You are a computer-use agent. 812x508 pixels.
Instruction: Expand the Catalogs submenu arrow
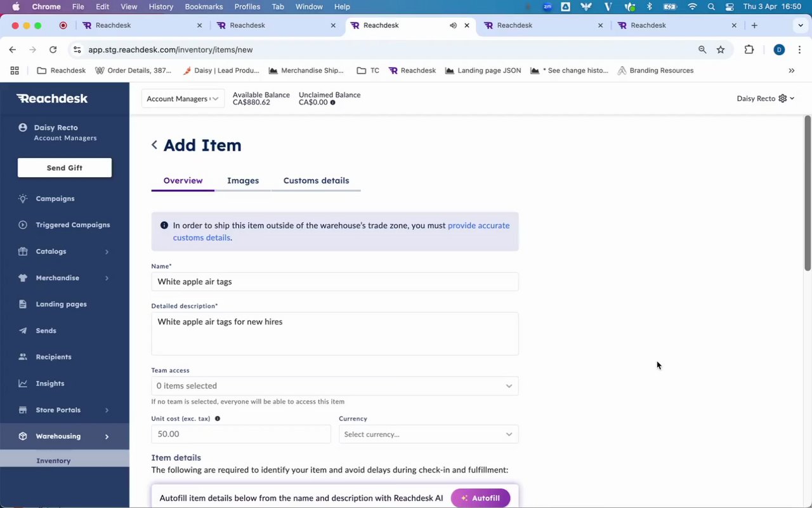107,252
